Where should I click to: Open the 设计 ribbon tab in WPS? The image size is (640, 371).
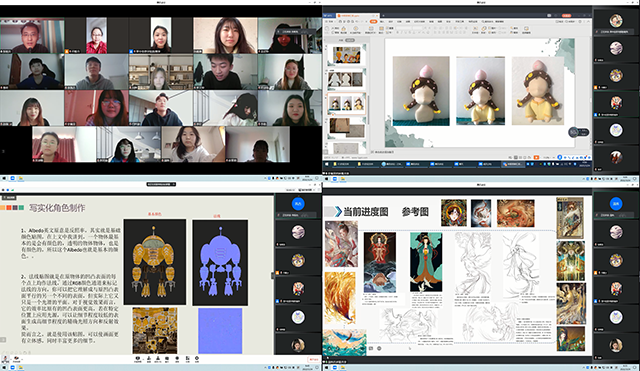tap(391, 21)
